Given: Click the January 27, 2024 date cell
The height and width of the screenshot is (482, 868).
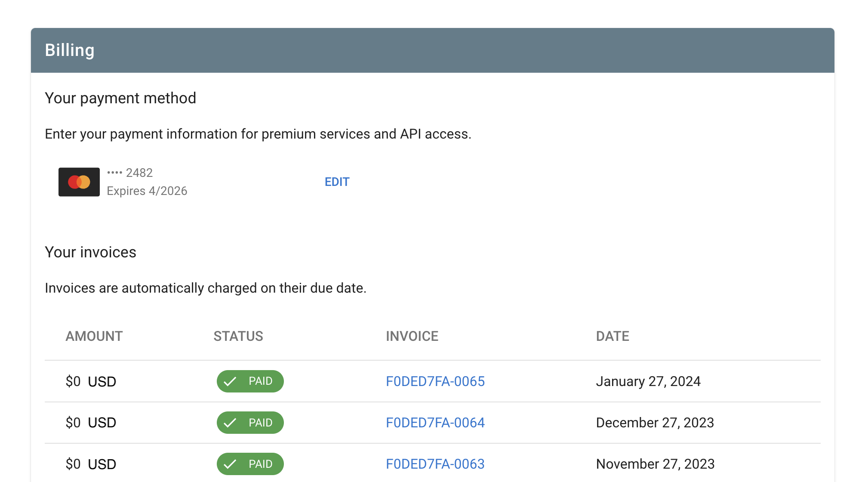Looking at the screenshot, I should click(x=648, y=381).
